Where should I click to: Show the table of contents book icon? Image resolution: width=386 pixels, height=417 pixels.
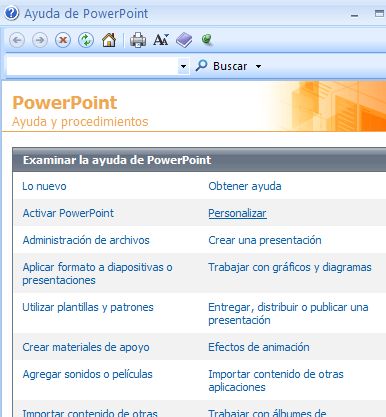tap(184, 40)
